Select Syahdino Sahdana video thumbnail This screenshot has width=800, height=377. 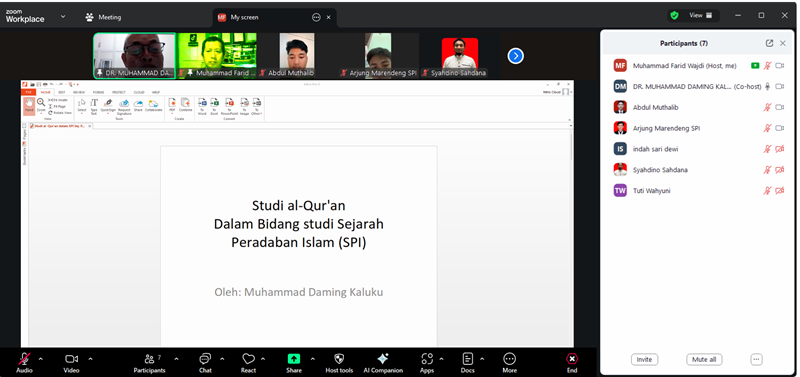coord(460,56)
